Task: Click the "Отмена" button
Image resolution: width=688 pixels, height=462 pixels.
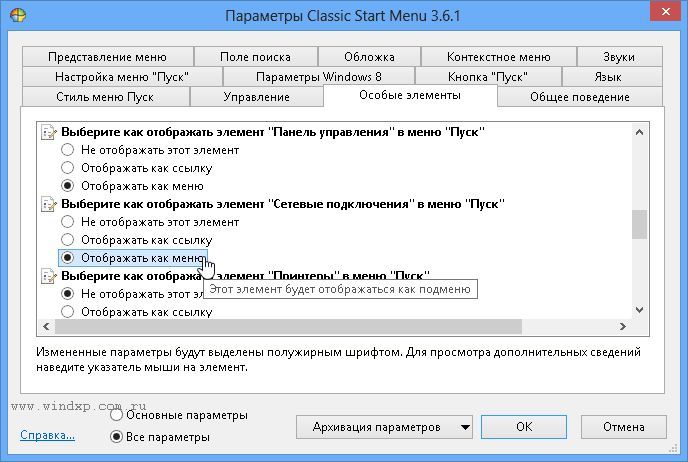Action: 624,427
